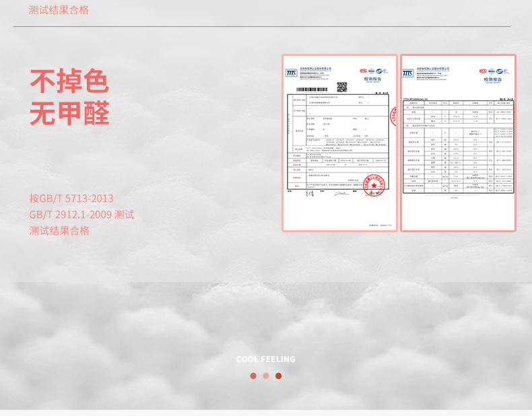Viewport: 532px width, 416px height.
Task: Select the first carousel dot
Action: (x=253, y=376)
